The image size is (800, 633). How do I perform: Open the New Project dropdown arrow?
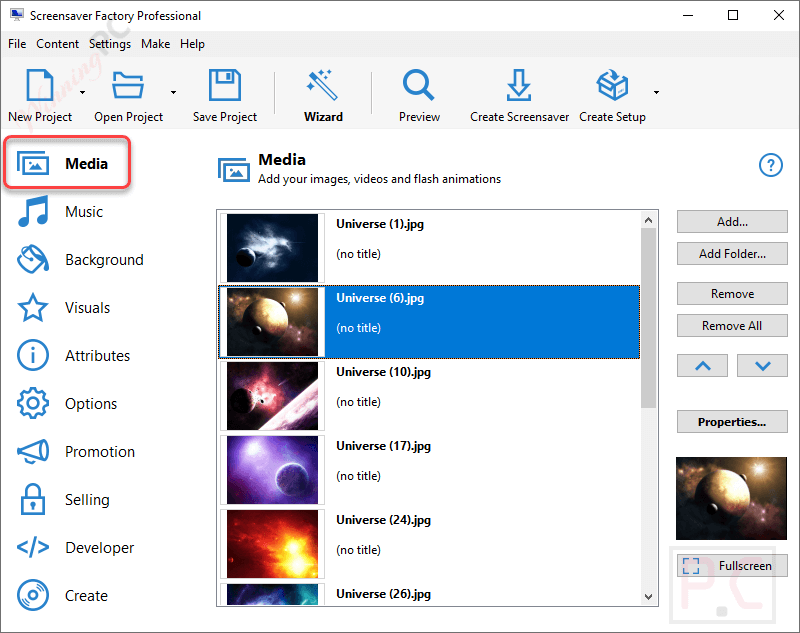coord(82,92)
